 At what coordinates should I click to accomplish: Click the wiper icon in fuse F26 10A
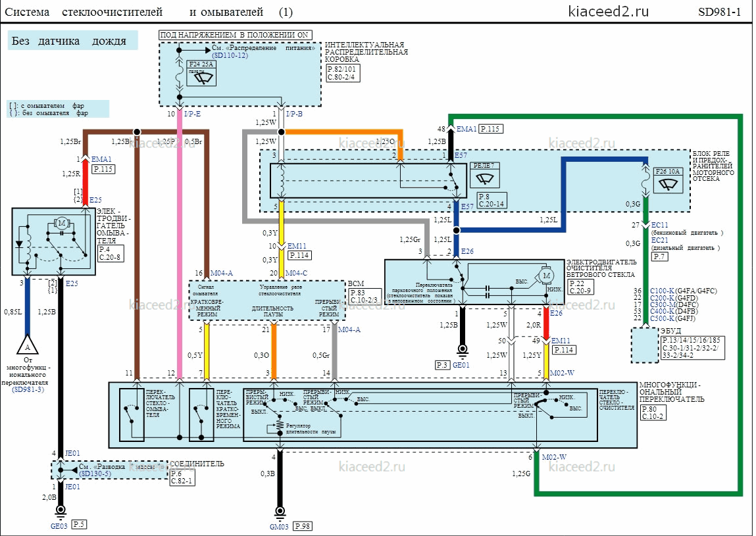point(668,183)
